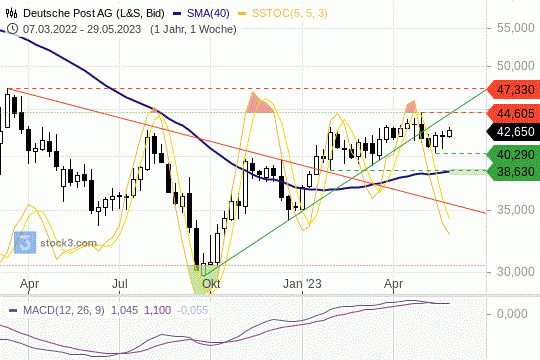Screen dimensions: 540x360
Task: Click the green 38,630 support label
Action: click(x=513, y=172)
